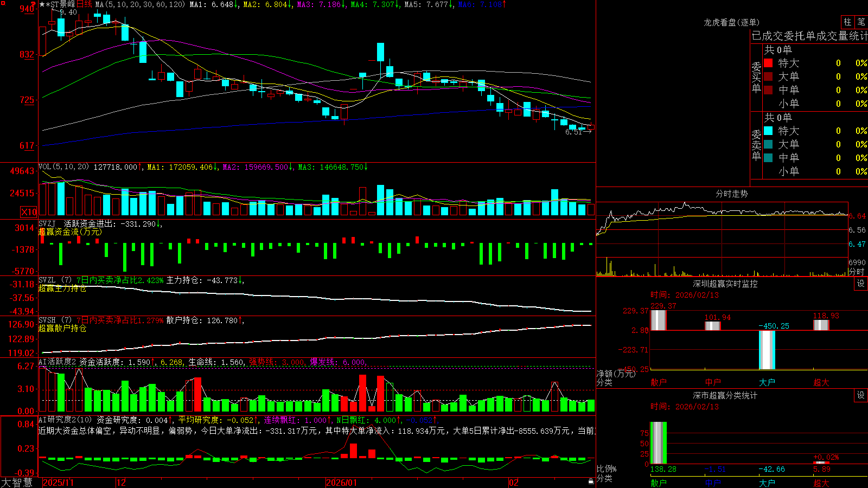Viewport: 868px width, 488px height.
Task: Select the SVSH (7) indicator label
Action: coord(55,320)
